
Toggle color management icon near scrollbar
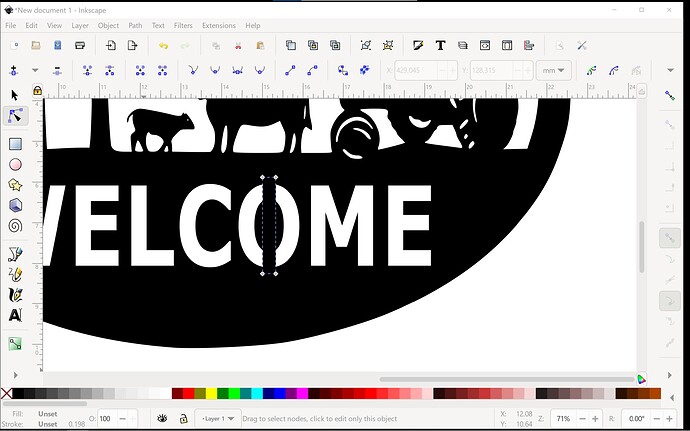642,379
